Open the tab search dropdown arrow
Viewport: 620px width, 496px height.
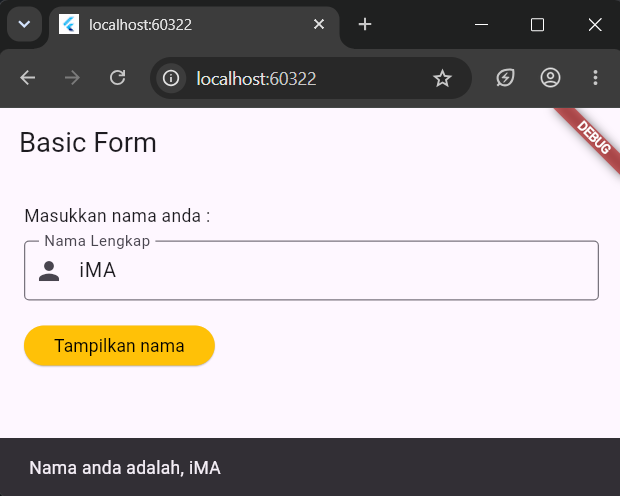pyautogui.click(x=25, y=25)
